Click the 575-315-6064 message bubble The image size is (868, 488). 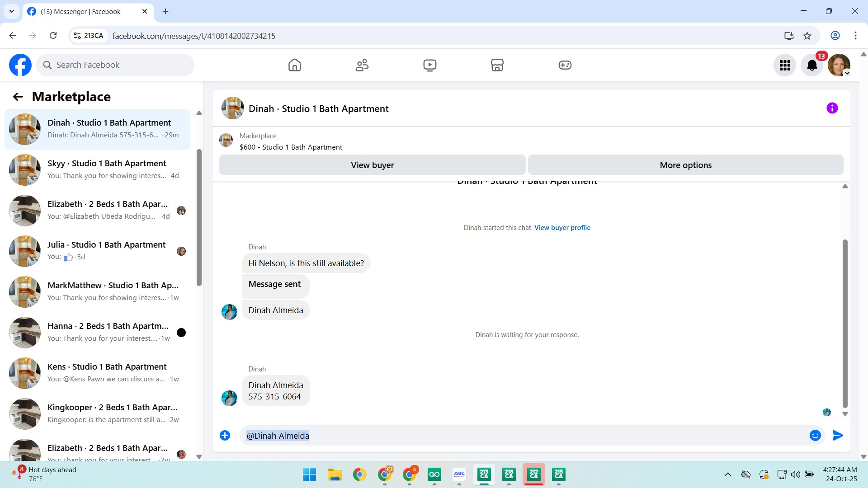(x=276, y=391)
